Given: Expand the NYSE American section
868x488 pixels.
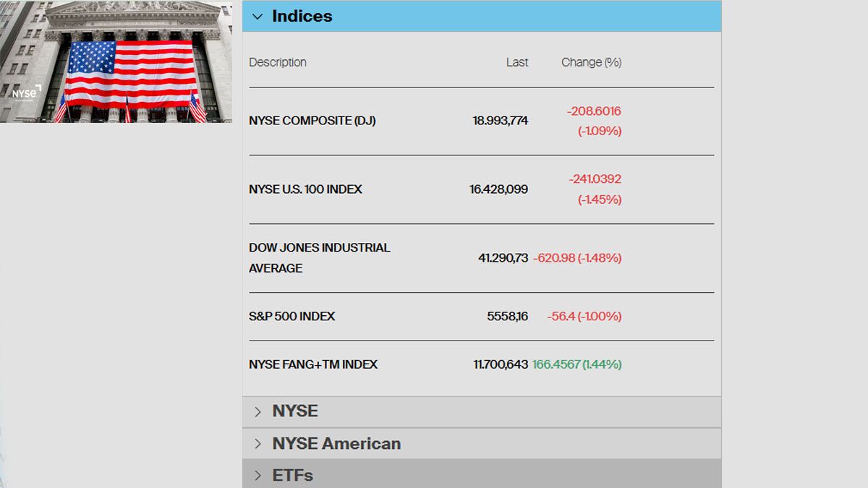Looking at the screenshot, I should (336, 443).
